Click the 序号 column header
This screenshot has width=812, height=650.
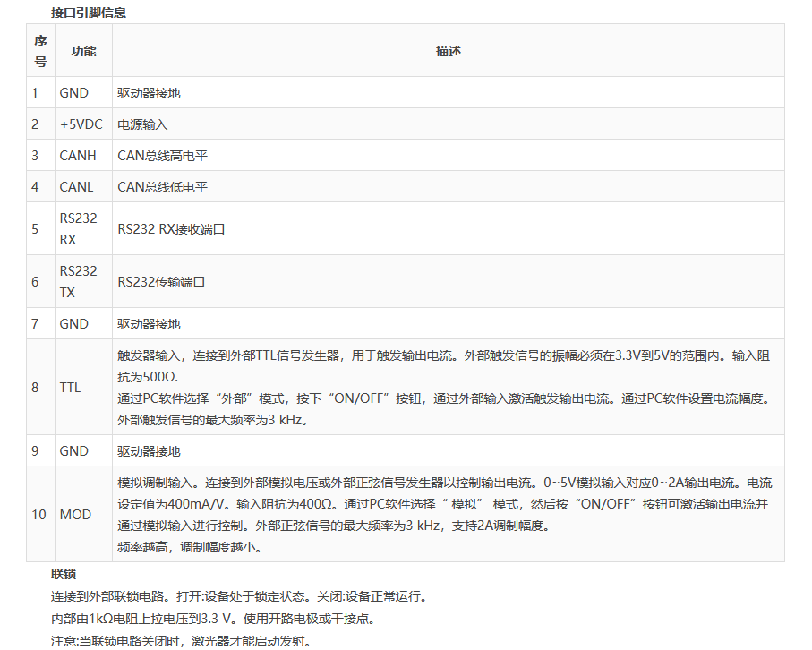click(x=40, y=51)
